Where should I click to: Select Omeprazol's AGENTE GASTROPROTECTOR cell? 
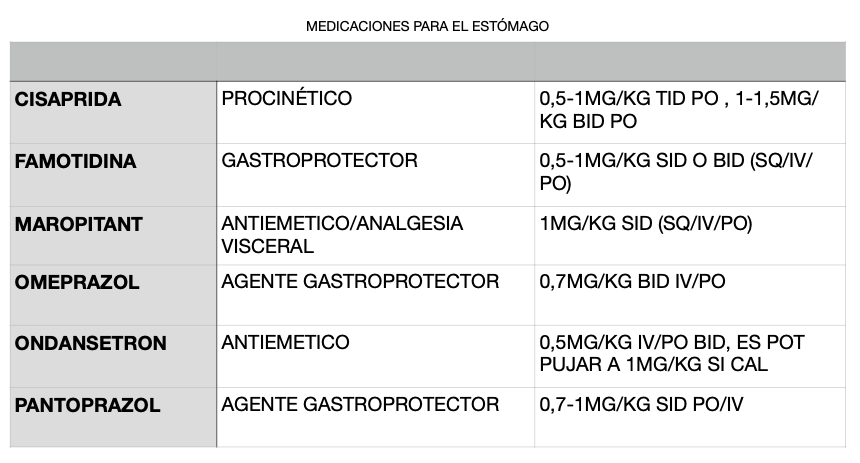(376, 295)
